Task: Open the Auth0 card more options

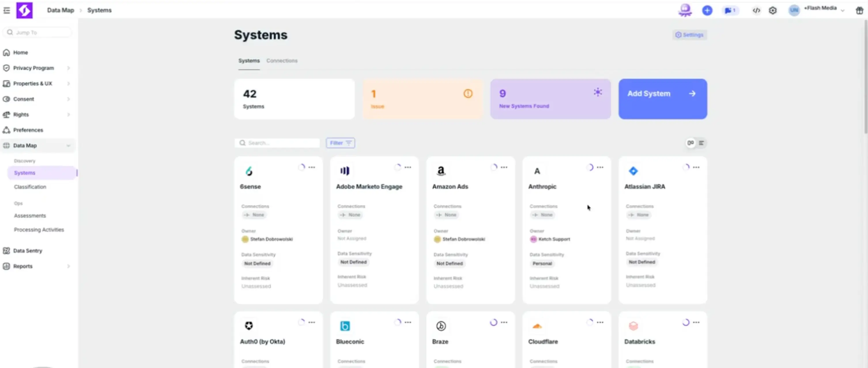Action: [312, 322]
